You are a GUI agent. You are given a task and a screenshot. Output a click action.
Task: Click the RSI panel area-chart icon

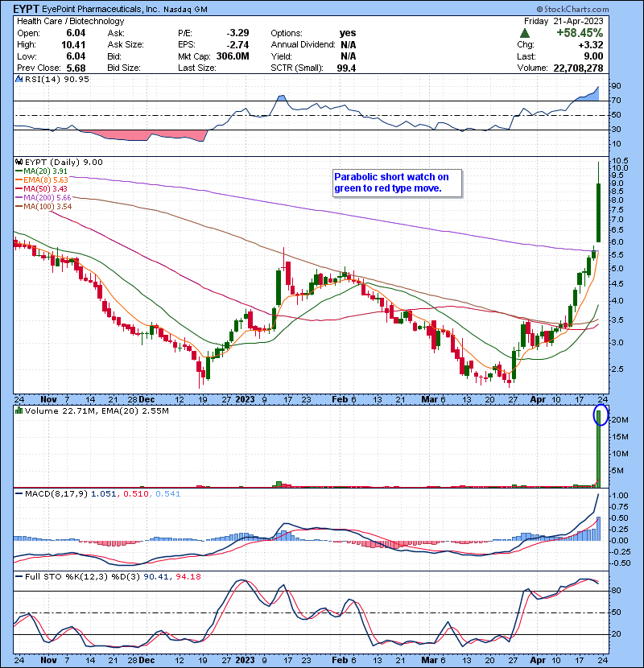19,79
